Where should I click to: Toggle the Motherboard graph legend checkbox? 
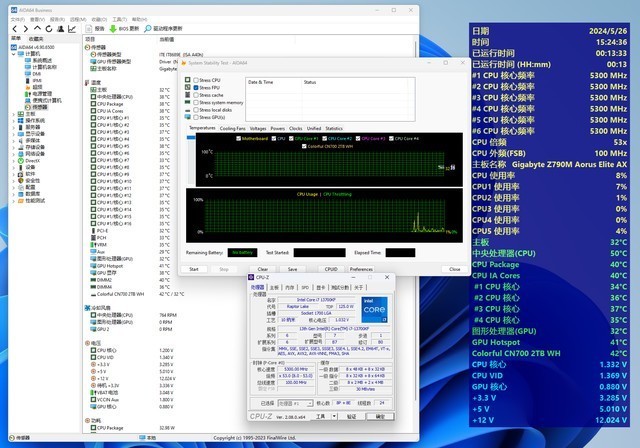238,139
